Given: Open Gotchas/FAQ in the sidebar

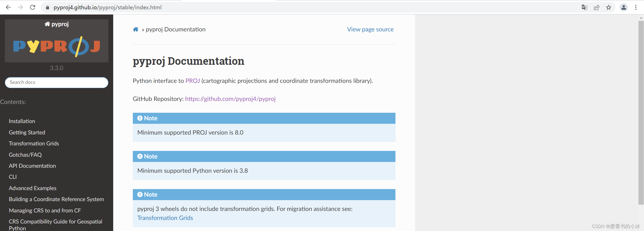Looking at the screenshot, I should (25, 155).
